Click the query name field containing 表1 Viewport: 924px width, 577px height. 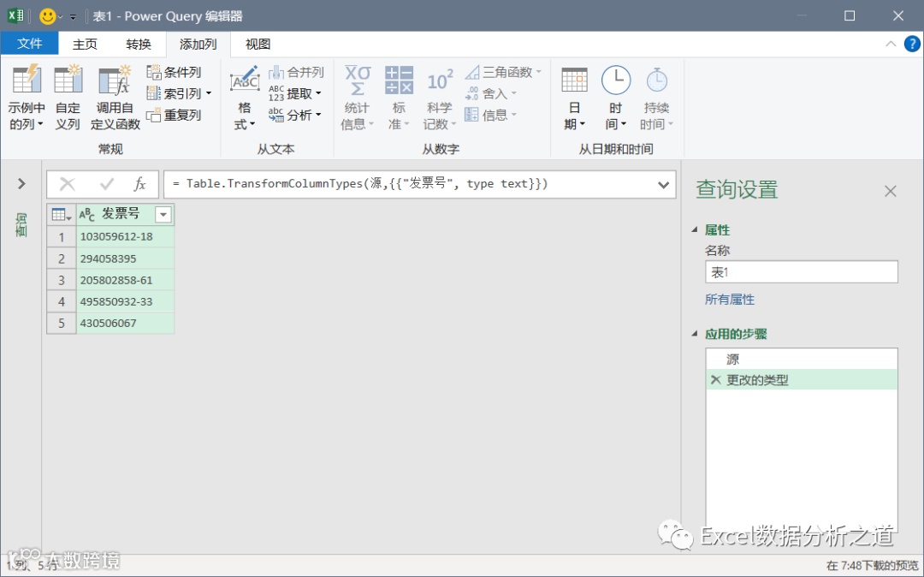tap(802, 272)
